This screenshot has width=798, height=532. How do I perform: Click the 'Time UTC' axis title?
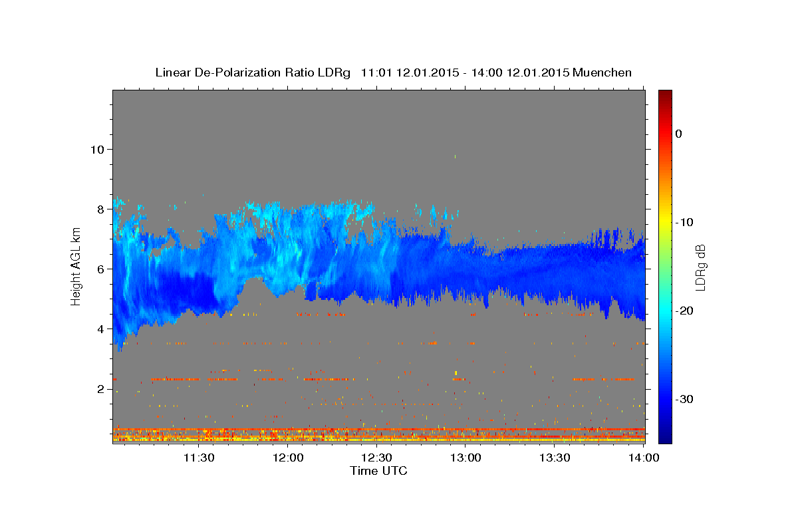pyautogui.click(x=378, y=471)
